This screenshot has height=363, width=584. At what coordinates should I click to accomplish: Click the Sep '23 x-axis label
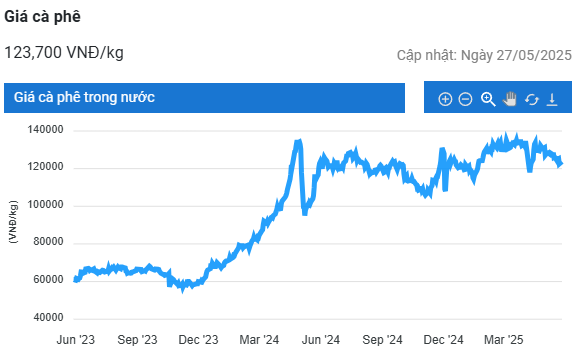(137, 340)
